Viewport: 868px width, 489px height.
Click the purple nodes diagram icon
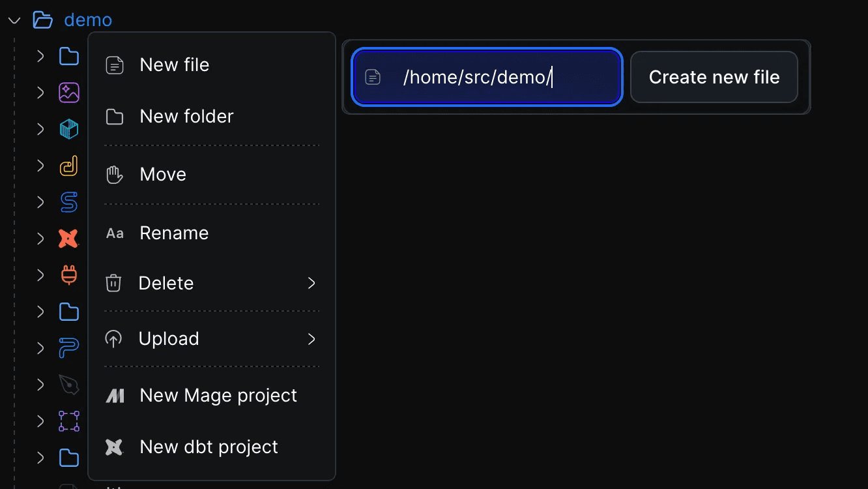pyautogui.click(x=69, y=421)
